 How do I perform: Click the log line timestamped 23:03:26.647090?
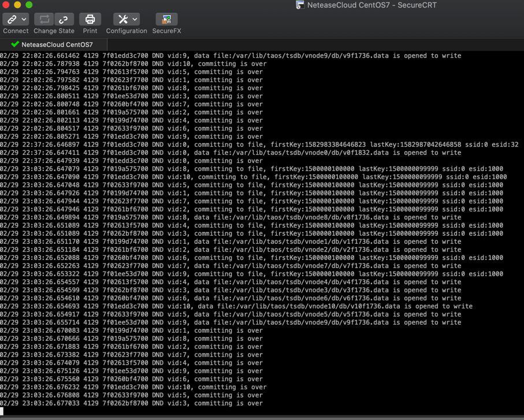click(254, 177)
